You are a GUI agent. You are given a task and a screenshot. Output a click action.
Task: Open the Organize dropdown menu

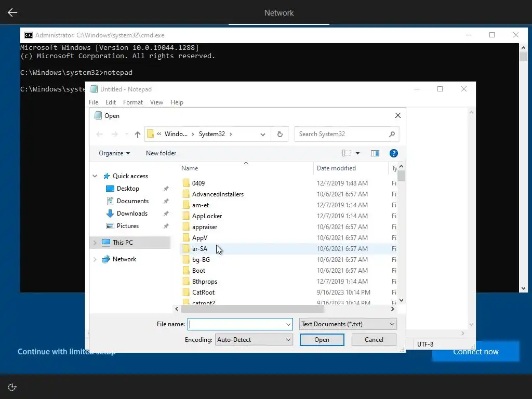click(x=114, y=153)
